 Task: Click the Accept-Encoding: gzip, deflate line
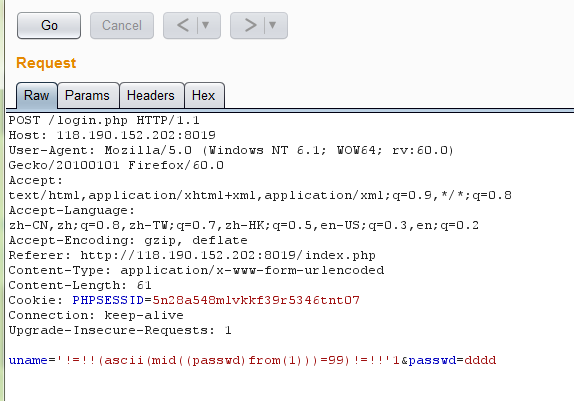click(128, 240)
